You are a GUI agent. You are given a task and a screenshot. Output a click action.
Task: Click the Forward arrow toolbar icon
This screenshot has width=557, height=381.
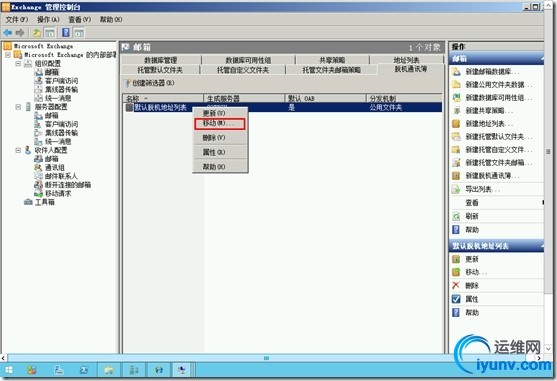click(20, 33)
